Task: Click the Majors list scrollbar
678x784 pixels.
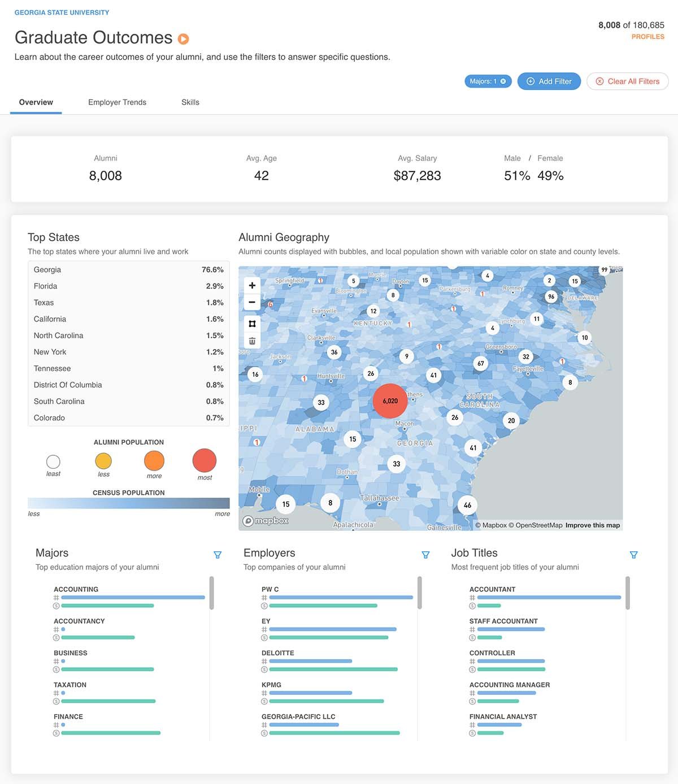Action: tap(211, 593)
